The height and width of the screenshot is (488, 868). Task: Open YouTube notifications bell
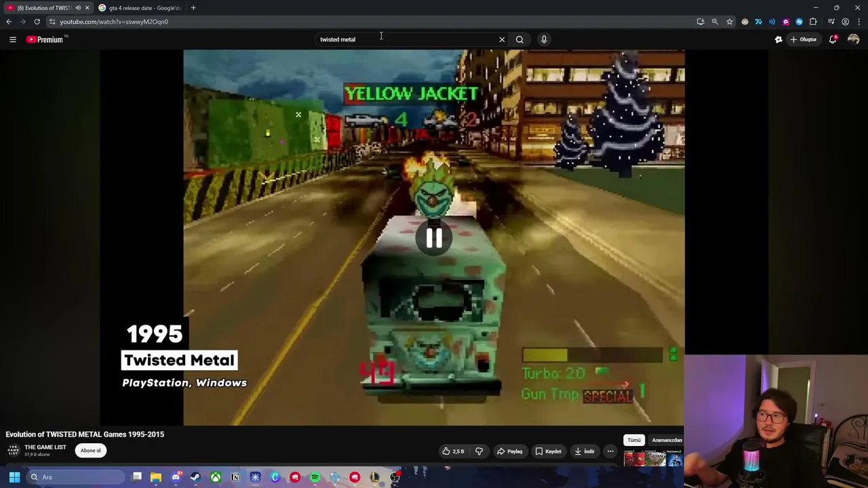pyautogui.click(x=833, y=39)
